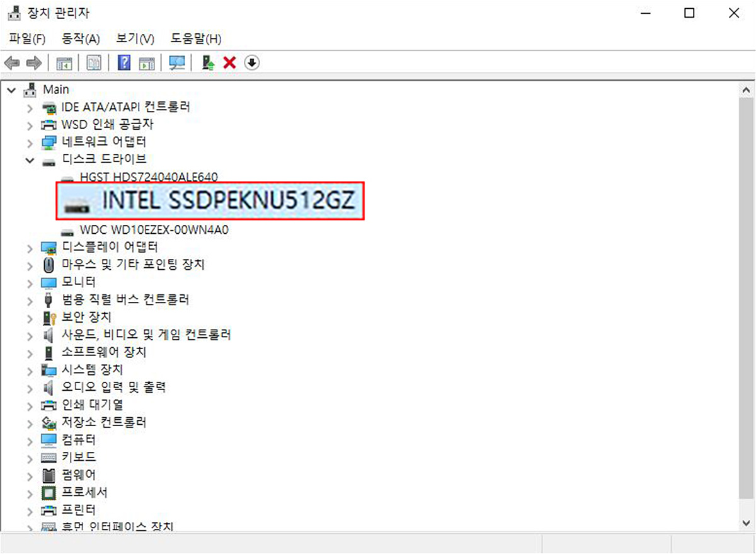Image resolution: width=756 pixels, height=554 pixels.
Task: Expand the 컴퓨터 branch
Action: tap(30, 440)
